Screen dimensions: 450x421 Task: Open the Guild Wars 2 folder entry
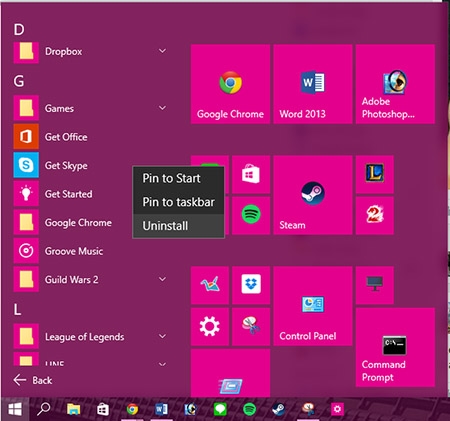[x=90, y=279]
